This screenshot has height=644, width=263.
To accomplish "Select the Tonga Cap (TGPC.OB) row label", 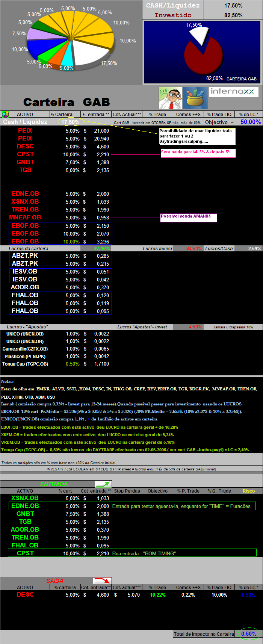I will click(25, 364).
